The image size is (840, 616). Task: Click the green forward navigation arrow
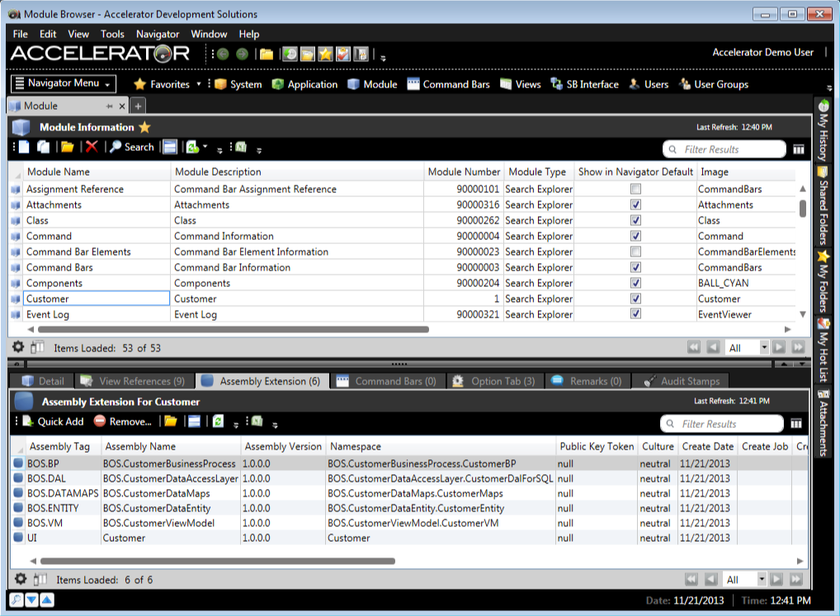[242, 54]
